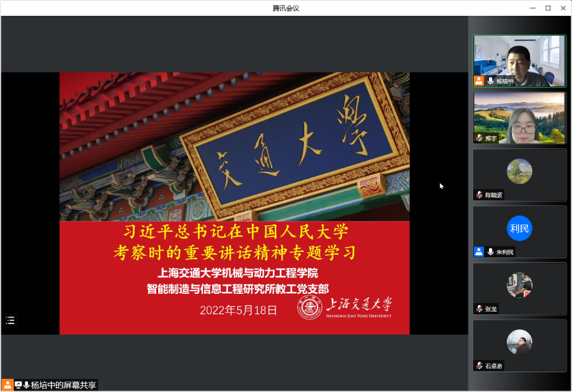572x392 pixels.
Task: Click the shared presentation title slide
Action: pos(235,203)
